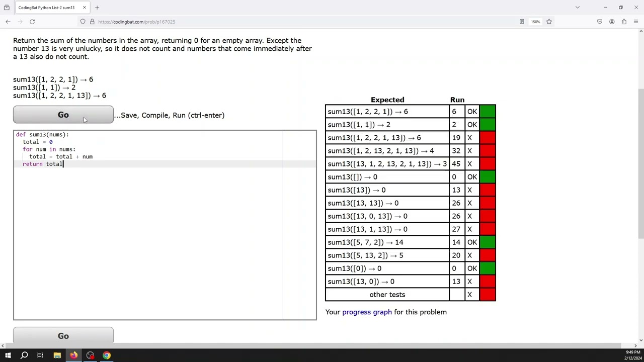Click the Go button above the code editor
The image size is (644, 362).
(x=63, y=115)
